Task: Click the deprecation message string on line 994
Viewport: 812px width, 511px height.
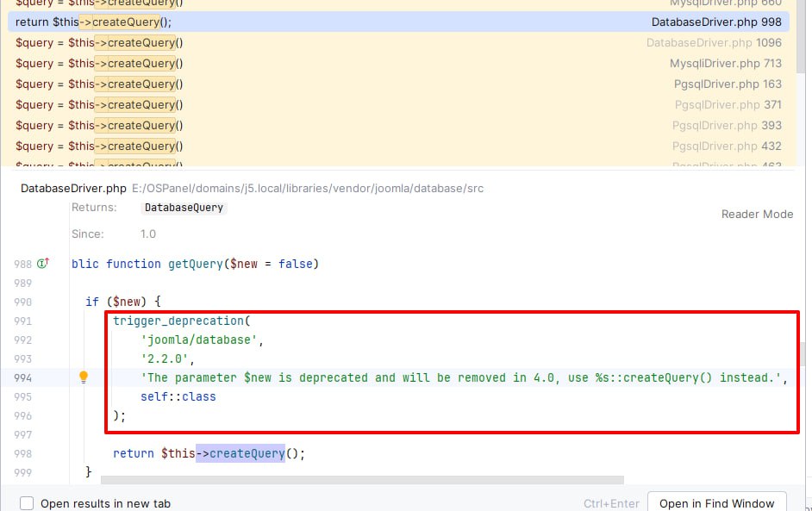Action: 460,377
